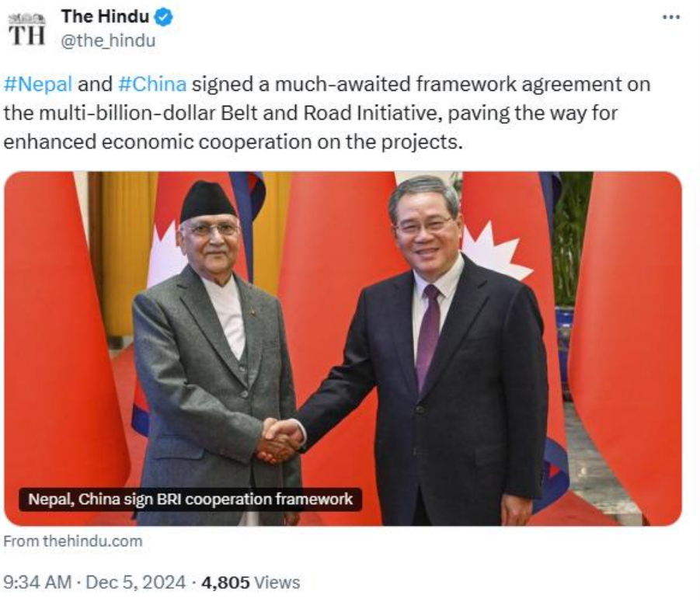
Task: Click the 'Nepal, China sign BRI cooperation framework' caption
Action: 190,499
